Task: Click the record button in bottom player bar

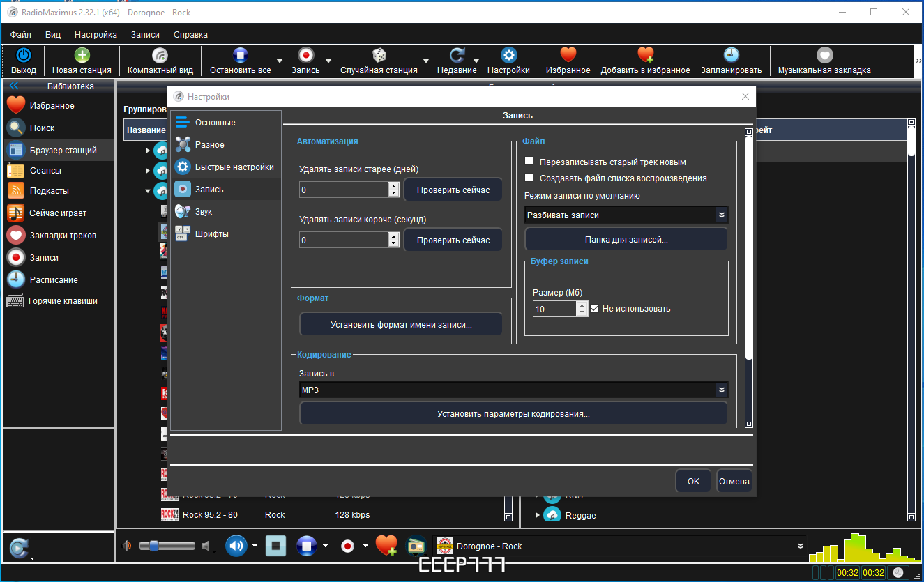Action: pos(347,546)
